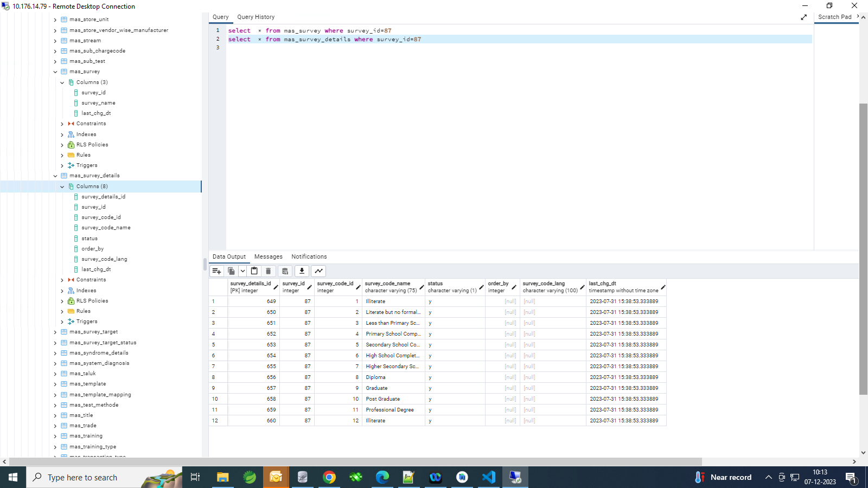This screenshot has width=868, height=488.
Task: Open the Windows Start menu
Action: (13, 477)
